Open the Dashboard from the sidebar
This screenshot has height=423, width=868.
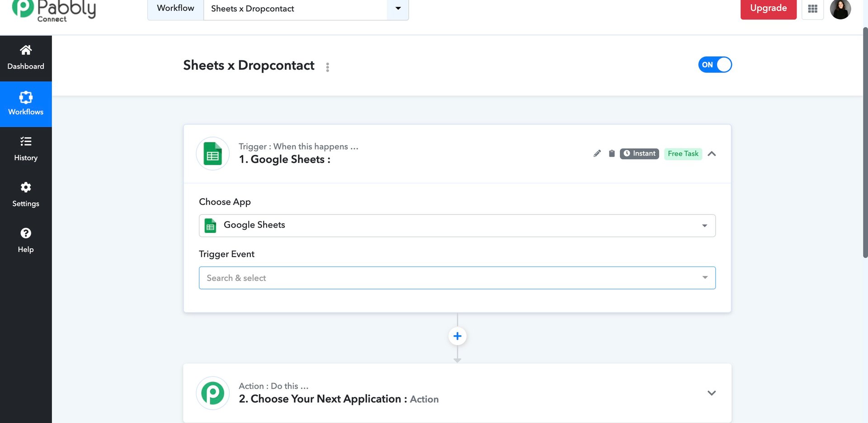pyautogui.click(x=26, y=58)
